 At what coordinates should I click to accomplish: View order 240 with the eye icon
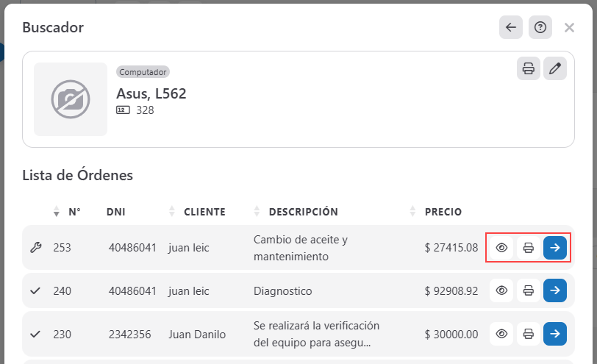click(502, 290)
